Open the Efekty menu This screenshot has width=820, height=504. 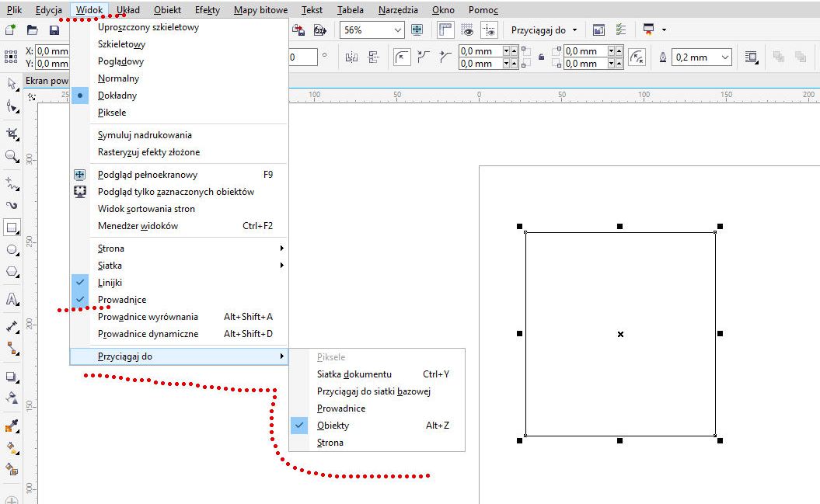tap(207, 10)
